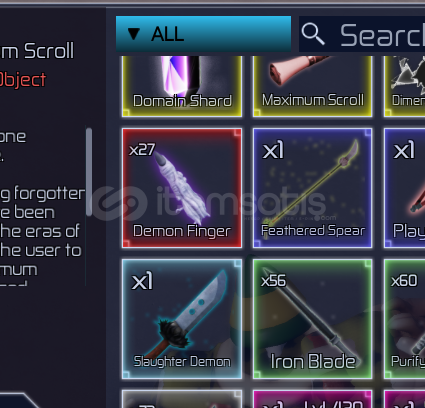Select the Demon Finger item
This screenshot has height=408, width=425.
[182, 188]
